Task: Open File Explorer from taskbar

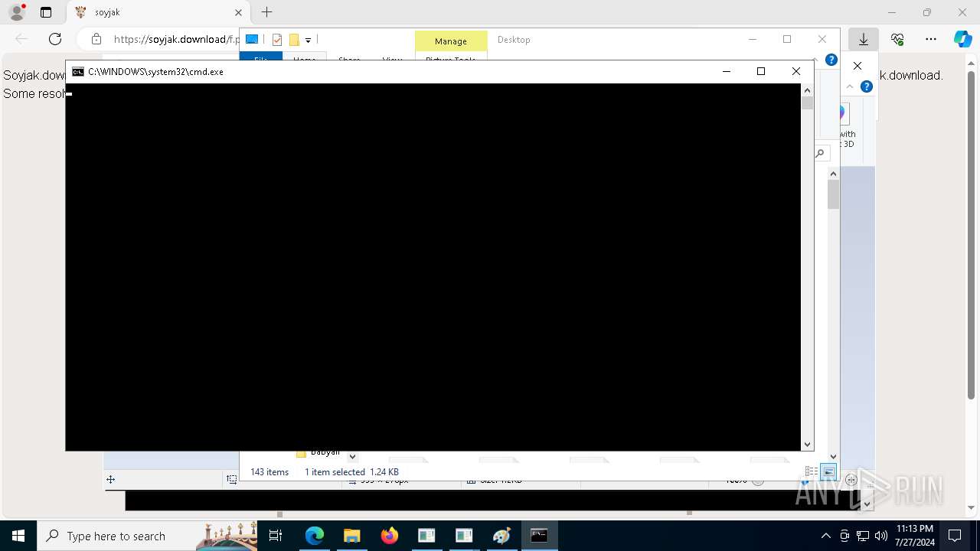Action: click(x=352, y=536)
